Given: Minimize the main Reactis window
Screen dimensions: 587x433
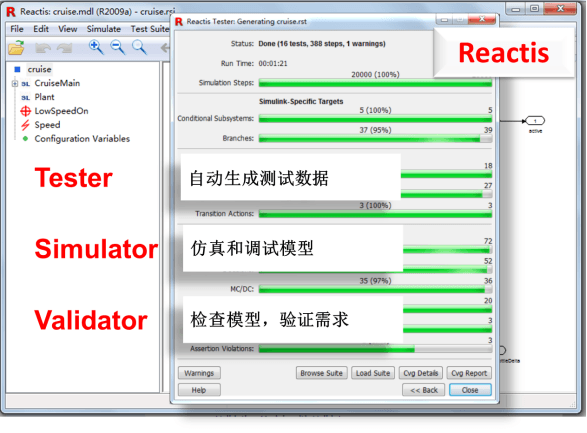Looking at the screenshot, I should 515,9.
